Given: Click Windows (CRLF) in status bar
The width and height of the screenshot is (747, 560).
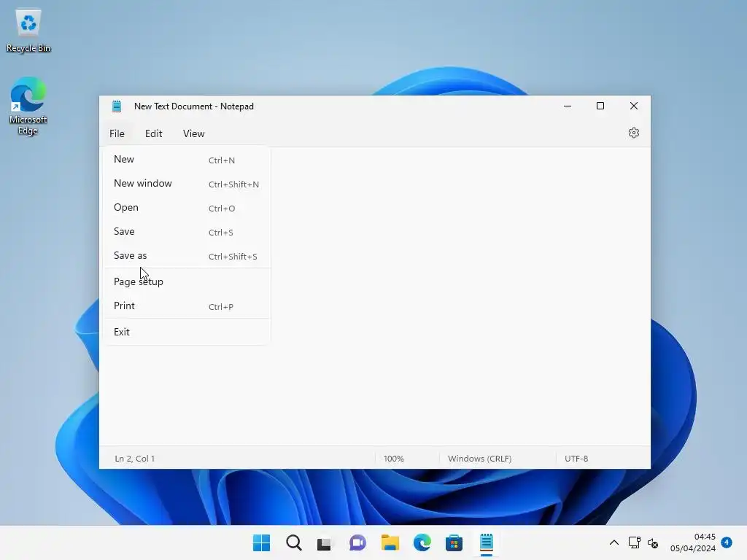Looking at the screenshot, I should coord(480,459).
